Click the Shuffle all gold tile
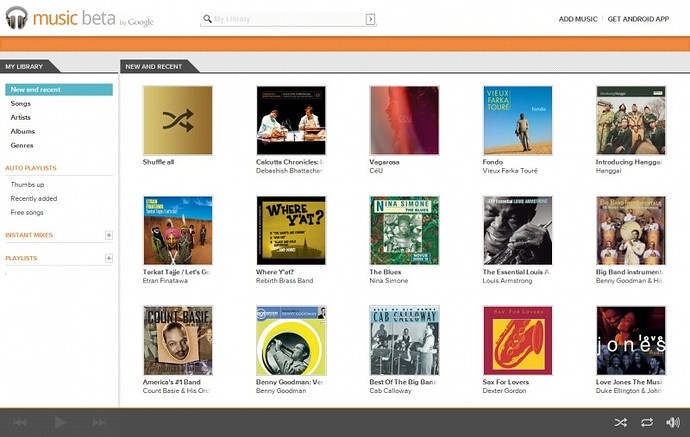This screenshot has height=437, width=690. click(x=178, y=121)
